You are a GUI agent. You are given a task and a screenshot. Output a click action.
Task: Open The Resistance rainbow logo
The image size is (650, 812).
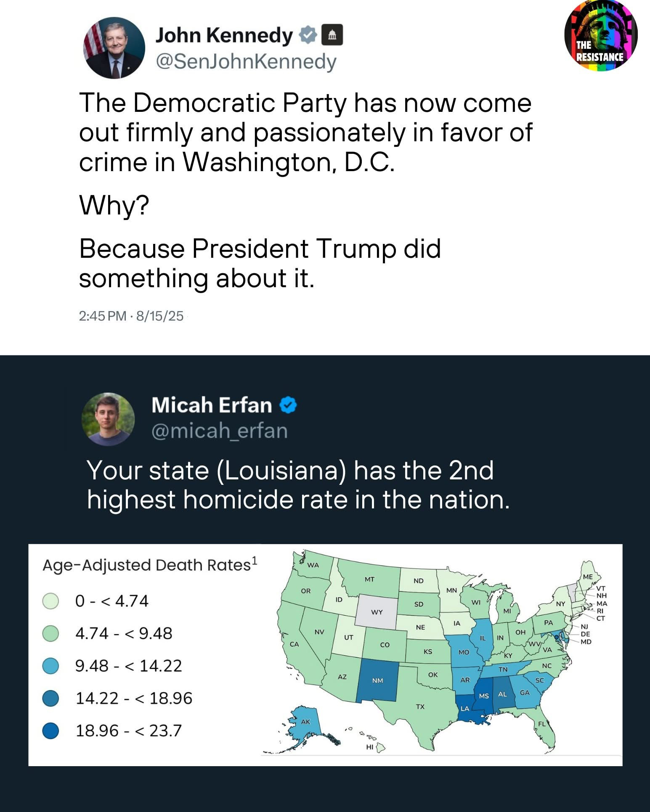coord(600,35)
